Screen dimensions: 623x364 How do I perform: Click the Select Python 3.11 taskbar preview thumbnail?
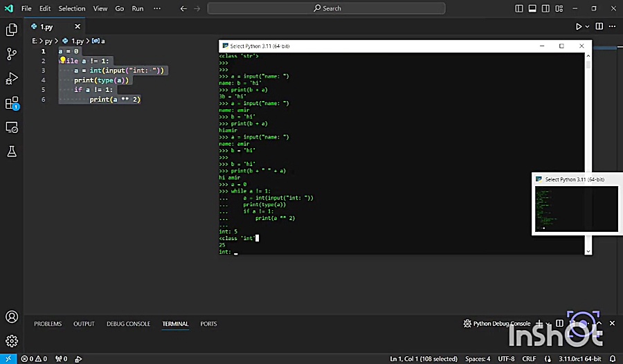pyautogui.click(x=577, y=208)
